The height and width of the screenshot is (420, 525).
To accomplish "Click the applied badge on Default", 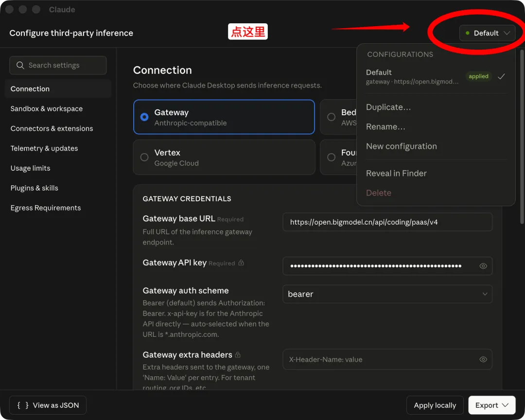I will (x=478, y=76).
